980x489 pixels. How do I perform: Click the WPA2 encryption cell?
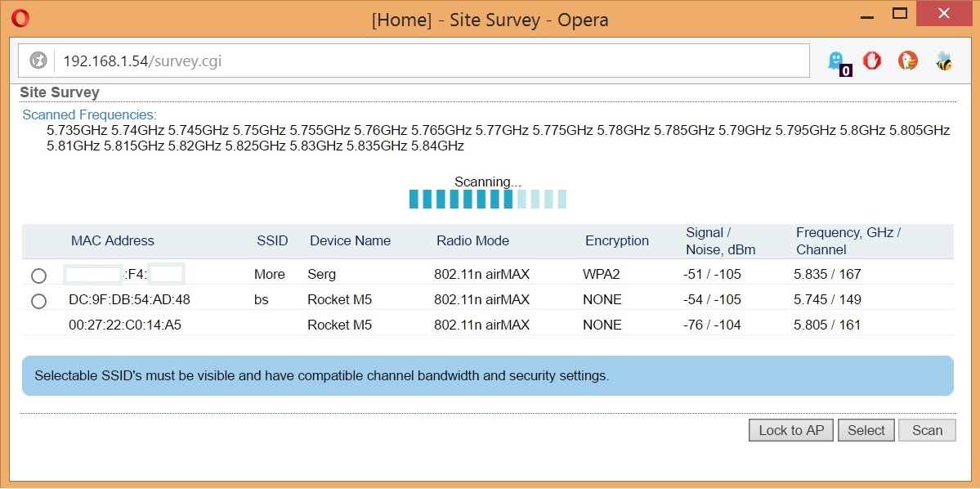coord(602,275)
